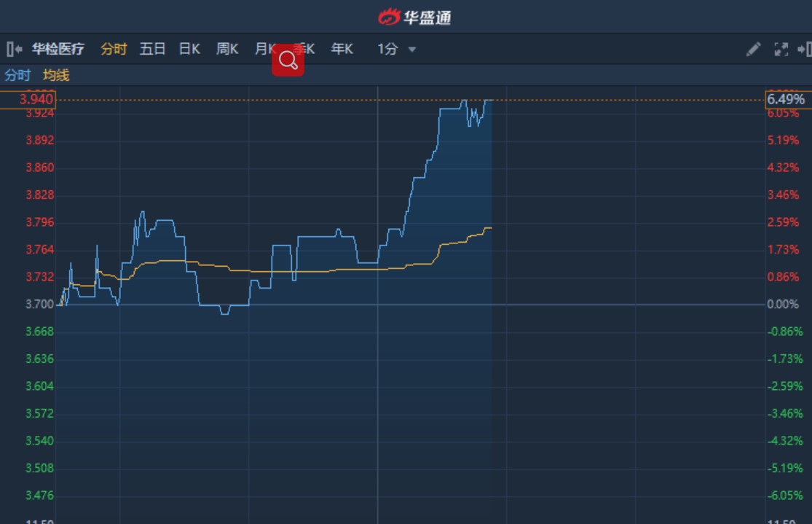Select the 周K chart view
This screenshot has height=524, width=812.
(x=226, y=49)
